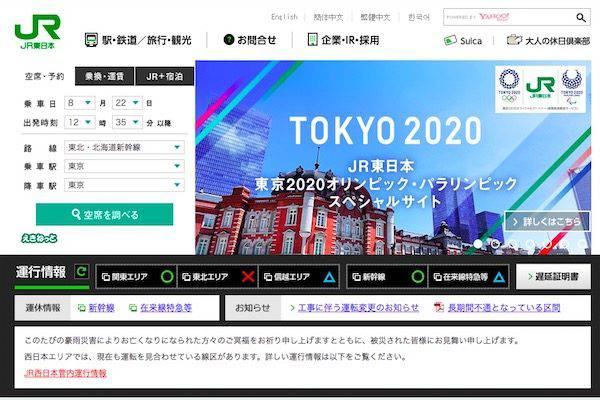Viewport: 600px width, 400px height.
Task: Open the 関東エリア status button
Action: coord(136,276)
